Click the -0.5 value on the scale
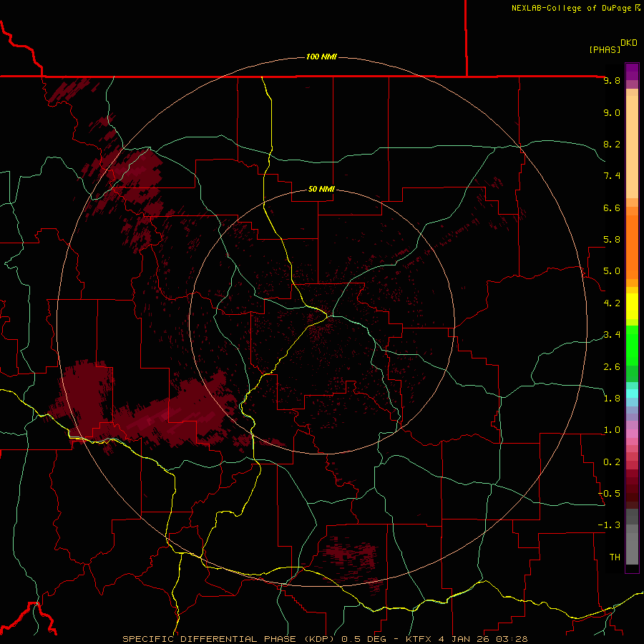 point(609,494)
